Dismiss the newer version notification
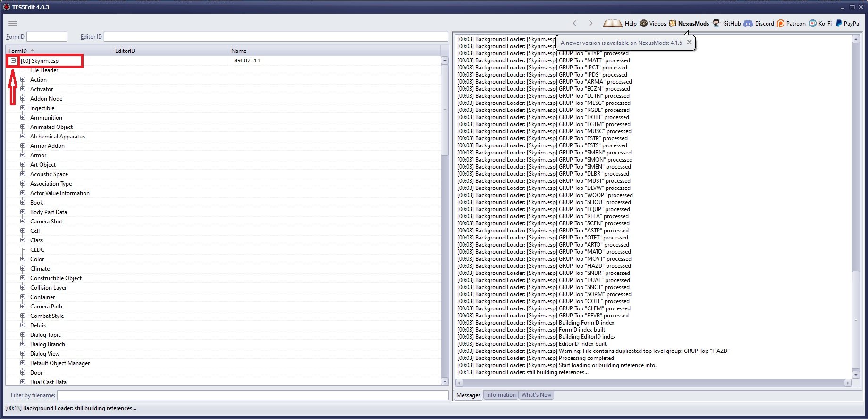 (x=689, y=42)
